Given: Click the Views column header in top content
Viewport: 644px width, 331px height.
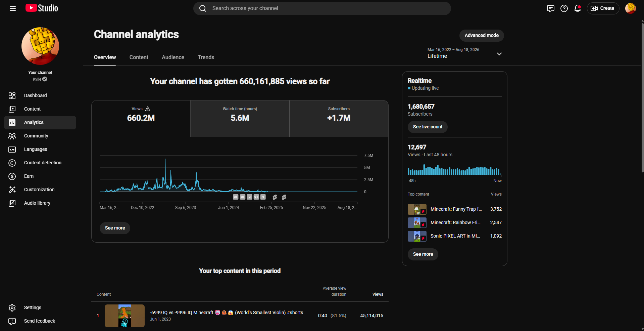Looking at the screenshot, I should pyautogui.click(x=378, y=294).
